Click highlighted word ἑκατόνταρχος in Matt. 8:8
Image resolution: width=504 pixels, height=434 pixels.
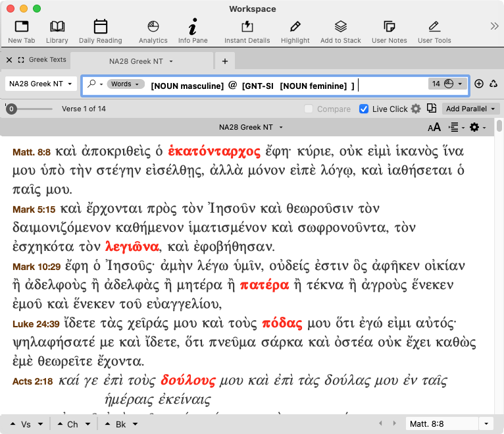pos(214,149)
